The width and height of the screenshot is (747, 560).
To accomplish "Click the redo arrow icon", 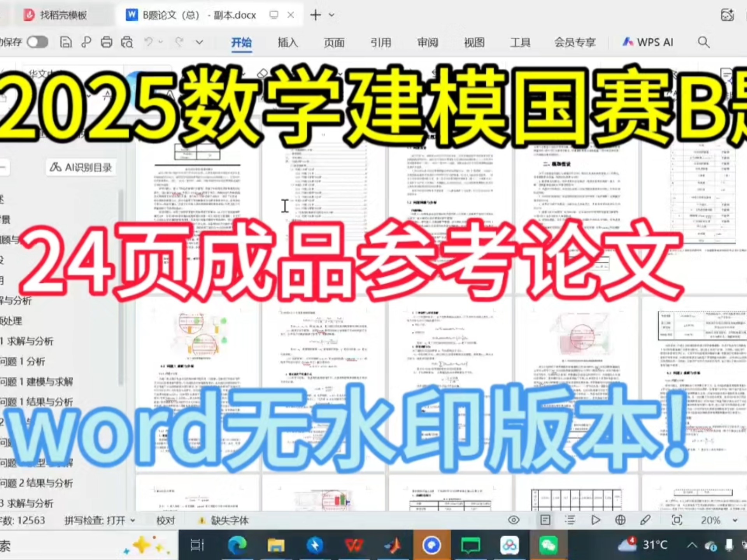I will [179, 42].
